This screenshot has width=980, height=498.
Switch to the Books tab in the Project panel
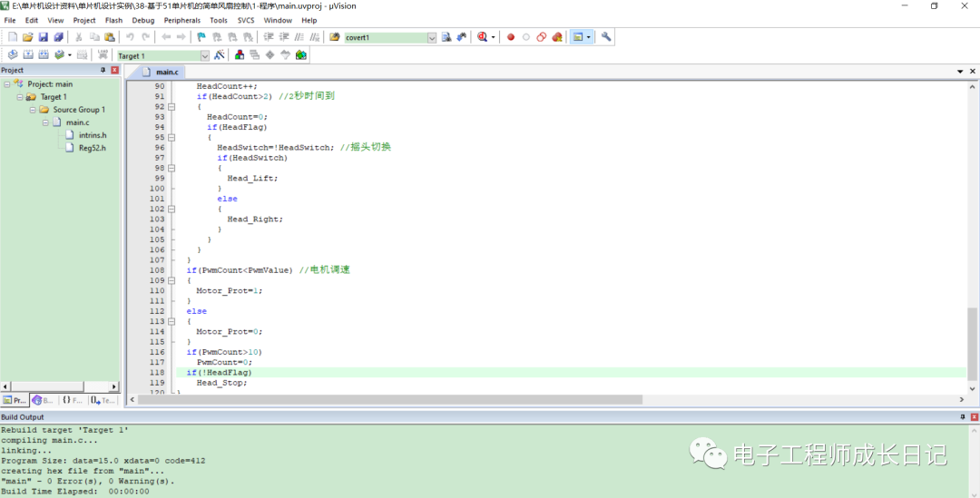[42, 400]
